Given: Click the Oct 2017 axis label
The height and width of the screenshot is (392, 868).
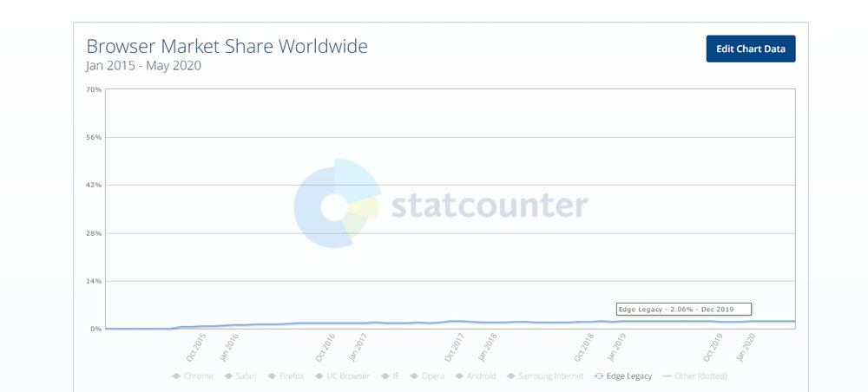Looking at the screenshot, I should point(455,347).
